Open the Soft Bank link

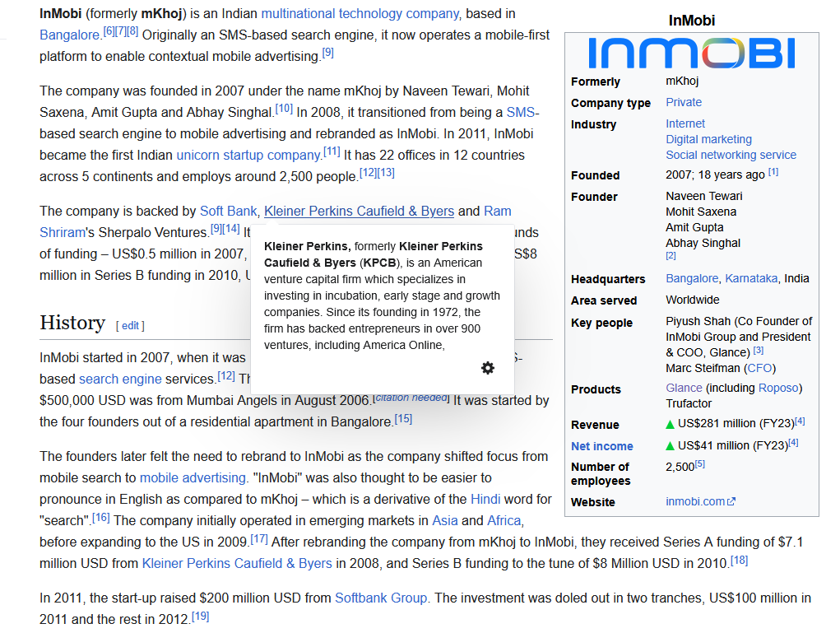tap(228, 212)
